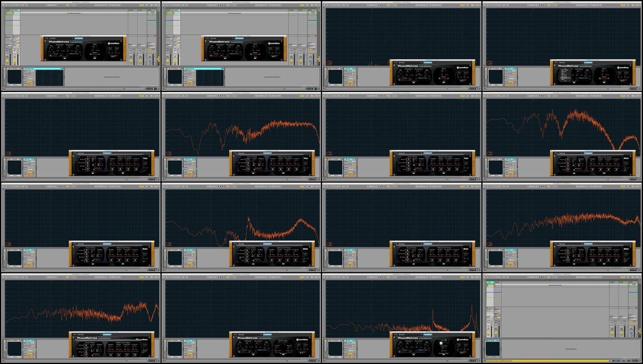Screen dimensions: 643x364
Task: Click Compare button in the two-spike spectrum frame
Action: pos(428,334)
